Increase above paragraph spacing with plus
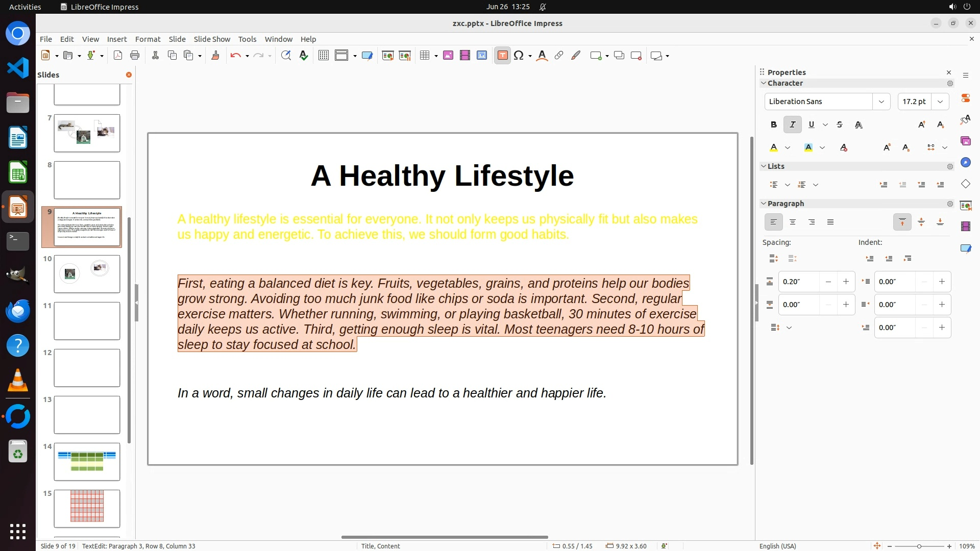 tap(846, 282)
